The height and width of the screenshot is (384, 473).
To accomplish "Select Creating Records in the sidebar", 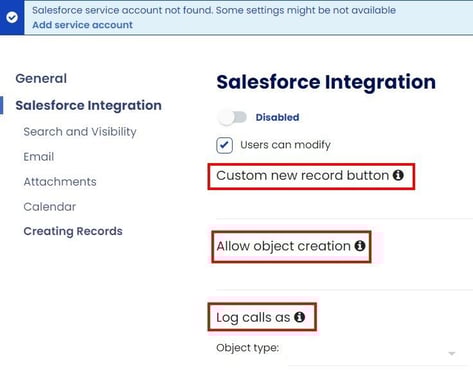I will [x=73, y=231].
